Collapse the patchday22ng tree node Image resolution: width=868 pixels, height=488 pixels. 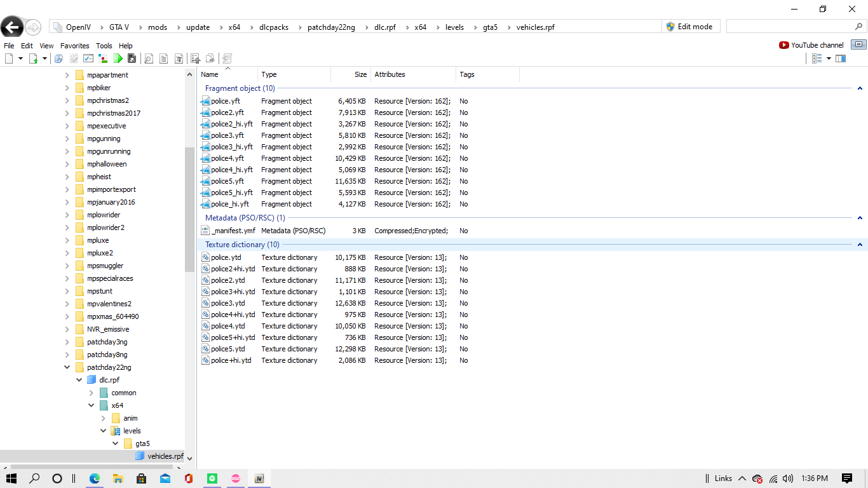point(67,367)
